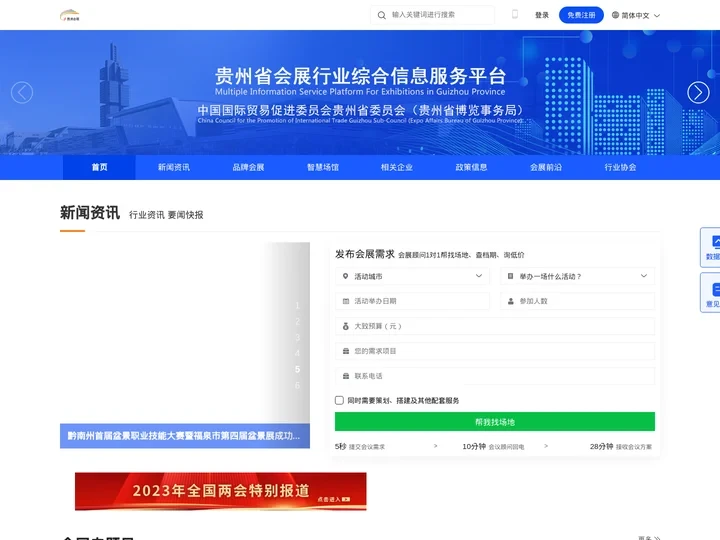
Task: Open 相关企业 navigation tab
Action: coord(397,167)
